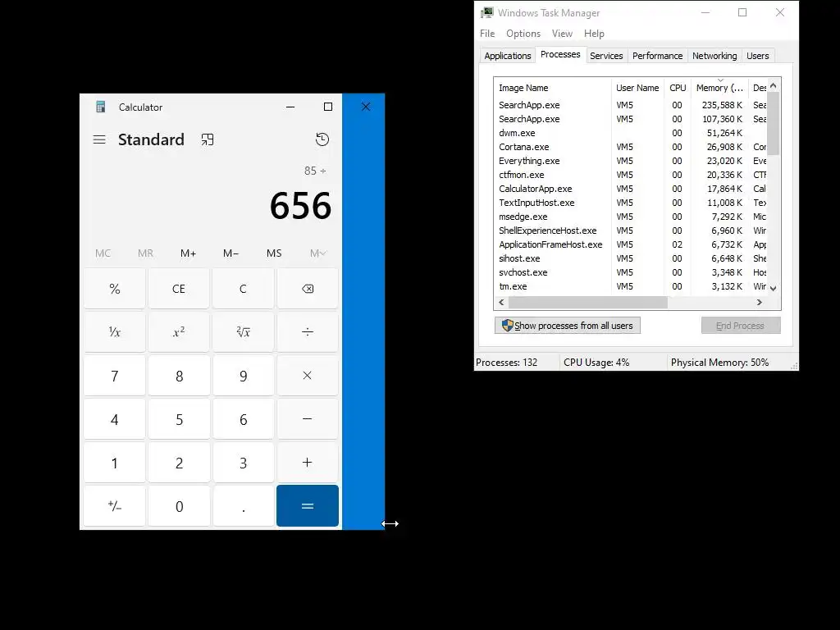Click the reciprocal 1/x key
840x630 pixels.
point(115,332)
